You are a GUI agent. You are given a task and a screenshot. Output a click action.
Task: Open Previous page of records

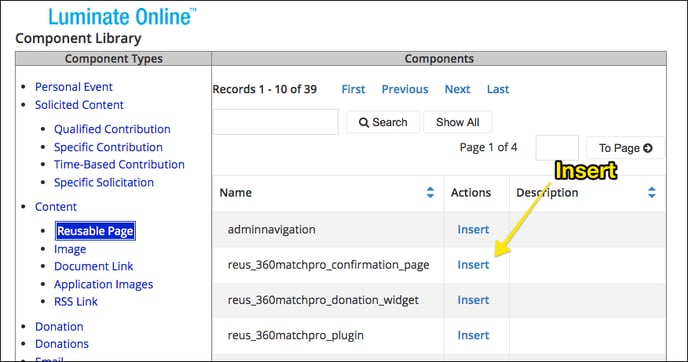(x=405, y=89)
